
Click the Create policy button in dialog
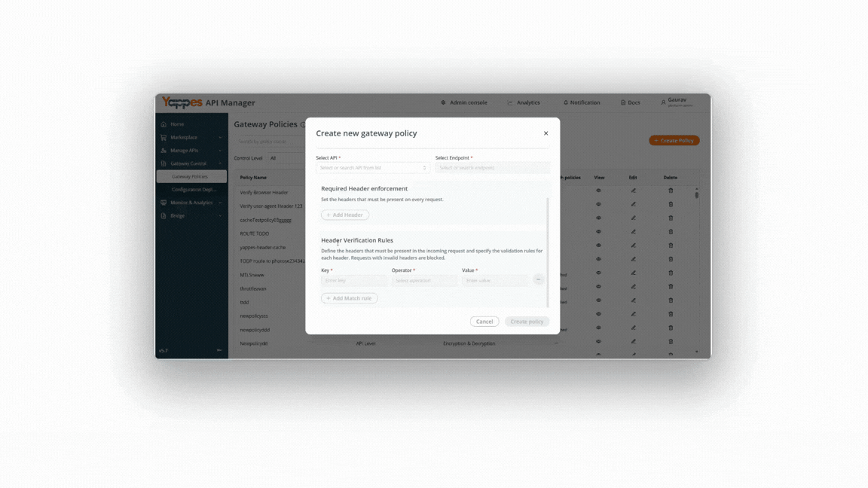tap(527, 322)
